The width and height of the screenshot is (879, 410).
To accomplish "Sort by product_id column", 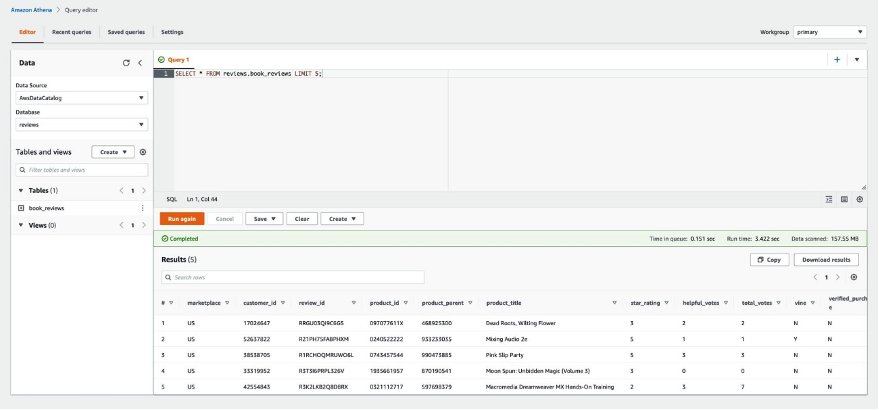I will tap(405, 303).
